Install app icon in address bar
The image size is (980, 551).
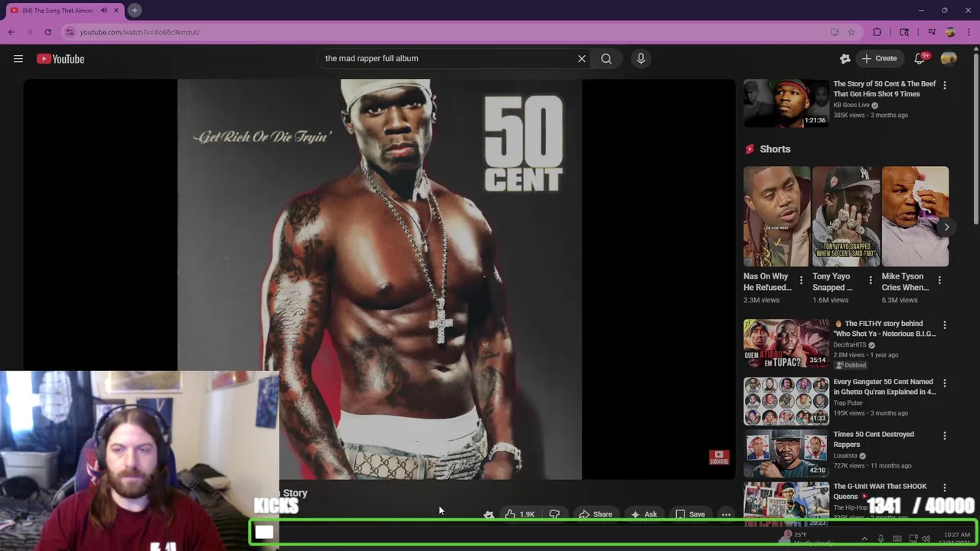(x=835, y=32)
